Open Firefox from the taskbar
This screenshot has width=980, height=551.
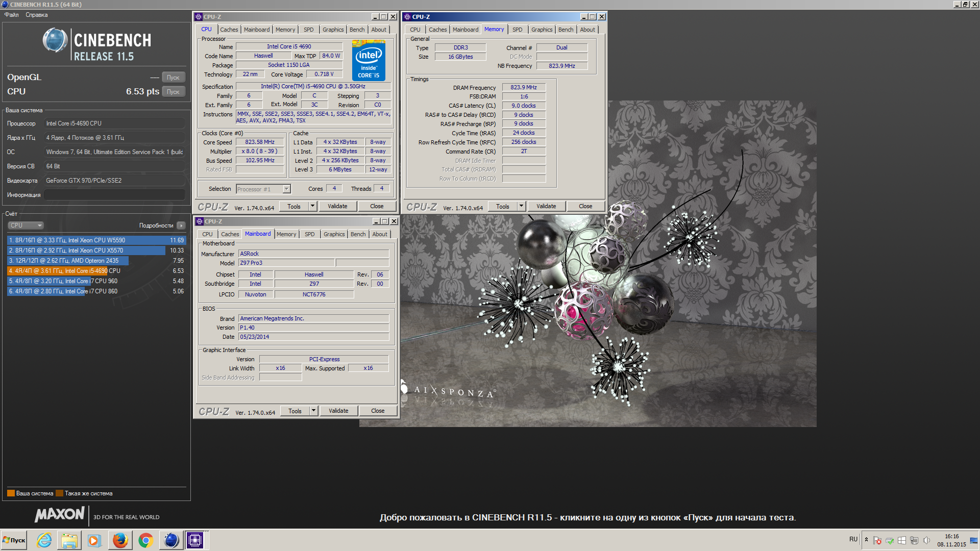pyautogui.click(x=120, y=540)
